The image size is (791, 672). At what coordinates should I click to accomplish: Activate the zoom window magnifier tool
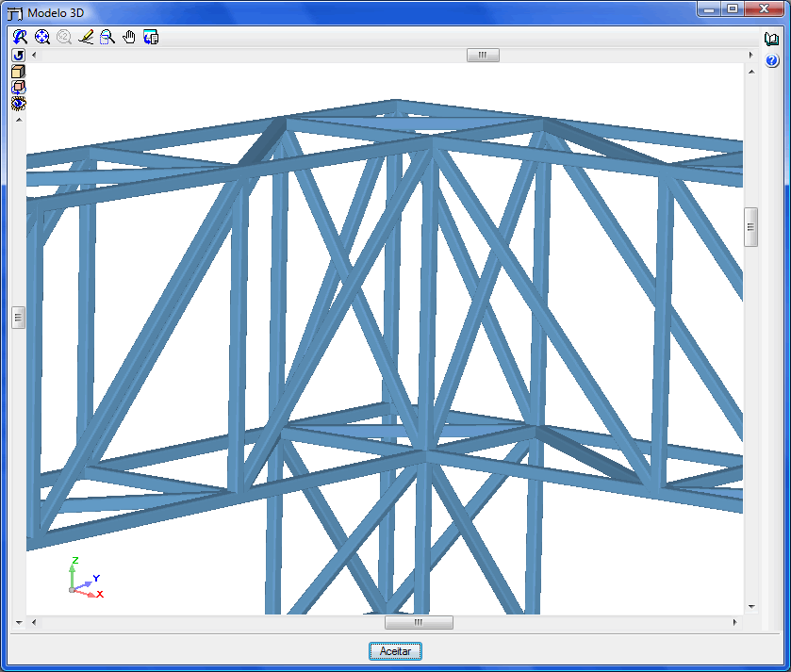coord(107,37)
